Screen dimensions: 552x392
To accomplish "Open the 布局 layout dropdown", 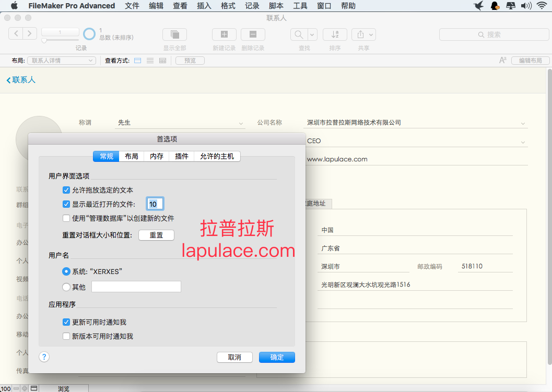I will [x=62, y=61].
